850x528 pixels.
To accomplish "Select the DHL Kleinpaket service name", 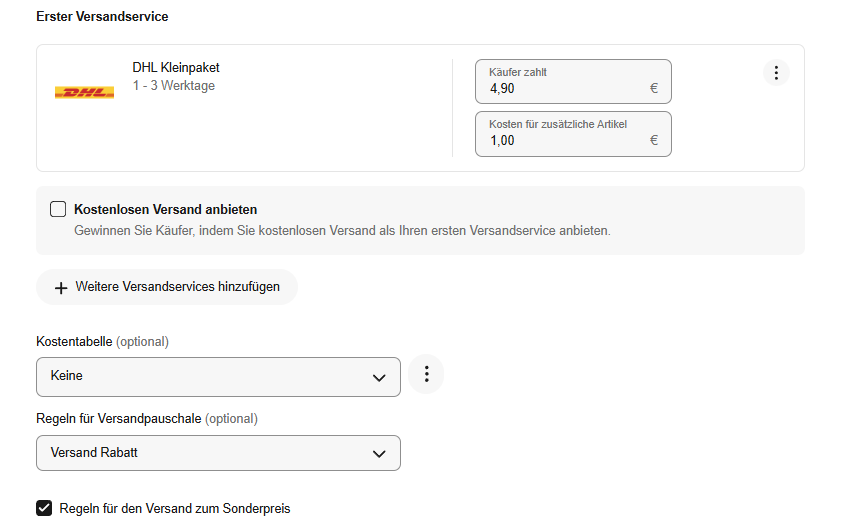I will [176, 68].
